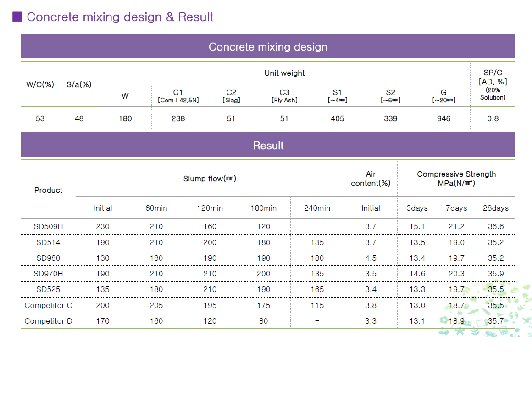Image resolution: width=532 pixels, height=393 pixels.
Task: Select the 'SD980' product row label
Action: coord(48,258)
